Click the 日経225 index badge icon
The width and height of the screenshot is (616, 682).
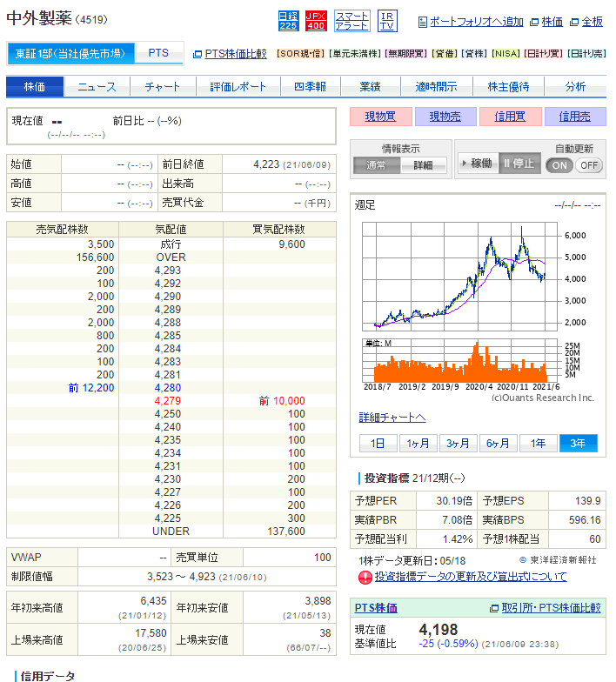click(x=289, y=21)
